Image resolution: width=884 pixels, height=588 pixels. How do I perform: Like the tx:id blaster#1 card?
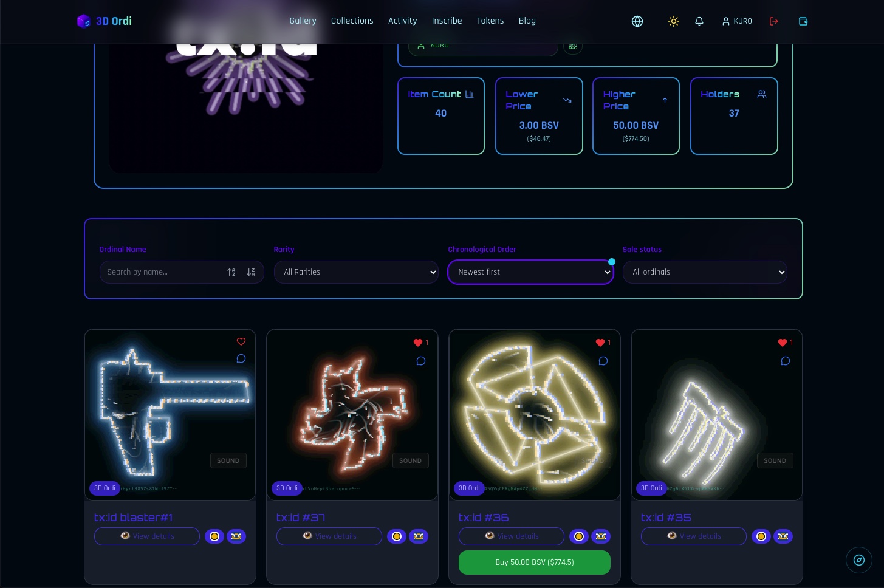coord(241,342)
